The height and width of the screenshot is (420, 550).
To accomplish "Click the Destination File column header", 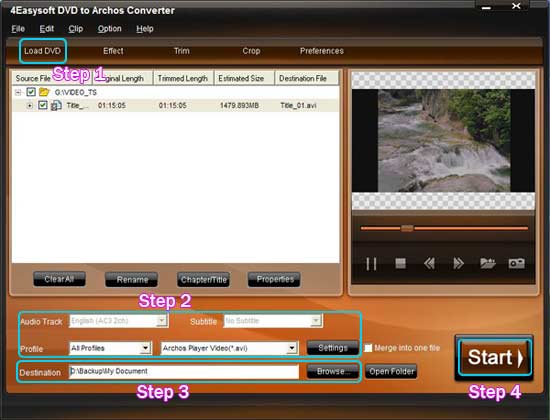I will point(307,78).
